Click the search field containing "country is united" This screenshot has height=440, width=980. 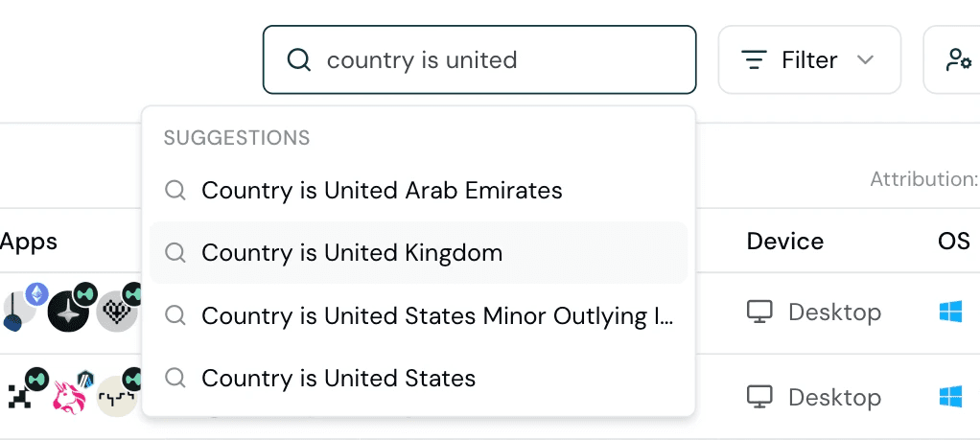point(479,60)
